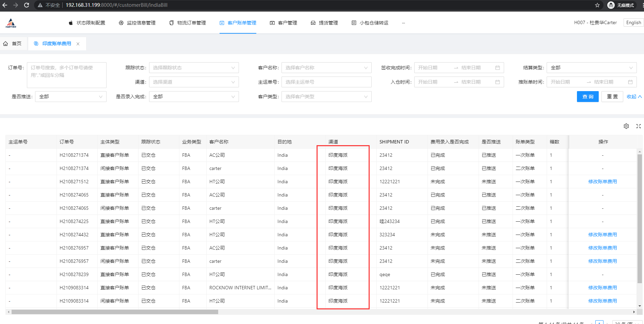Close the 印度账单费用 tab
The image size is (644, 324).
pyautogui.click(x=78, y=44)
